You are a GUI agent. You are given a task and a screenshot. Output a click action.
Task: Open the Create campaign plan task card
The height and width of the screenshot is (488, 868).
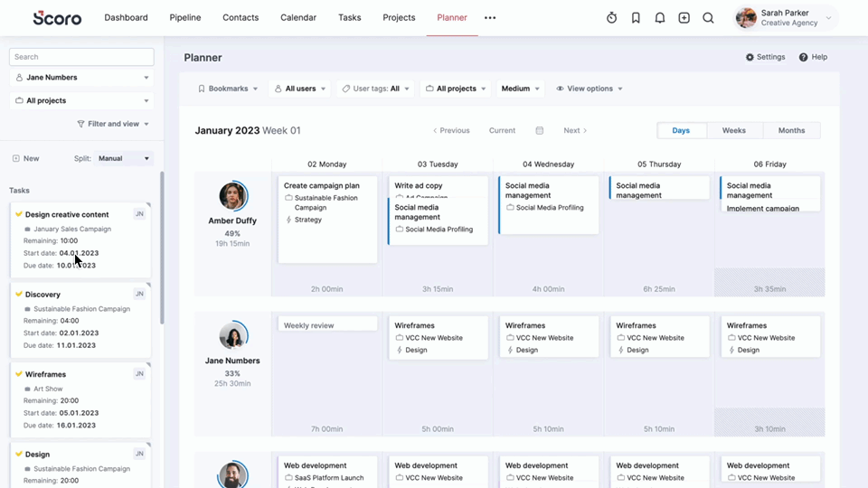(x=327, y=219)
